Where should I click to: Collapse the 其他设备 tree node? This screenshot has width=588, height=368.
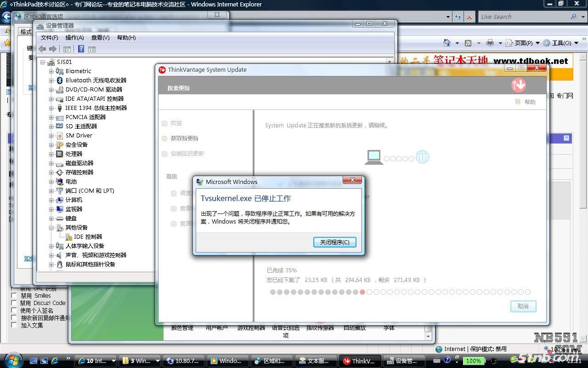click(x=51, y=227)
